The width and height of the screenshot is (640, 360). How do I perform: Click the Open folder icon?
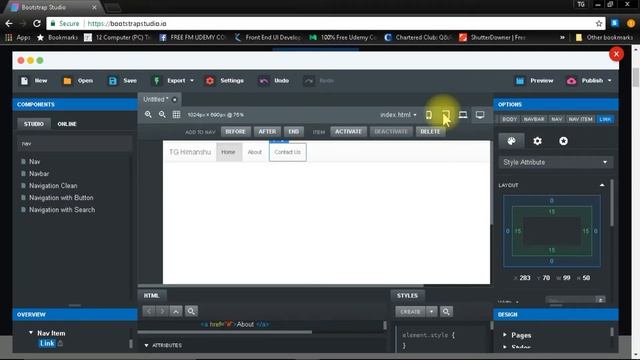tap(67, 81)
